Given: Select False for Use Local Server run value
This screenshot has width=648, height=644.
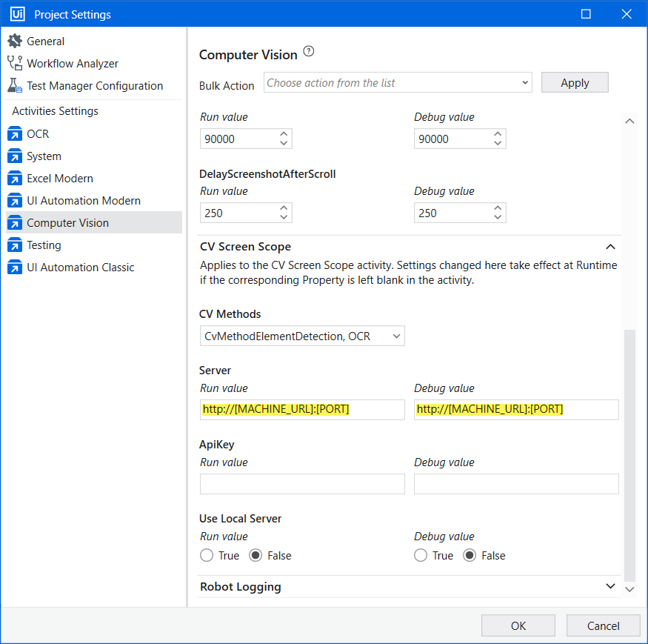Looking at the screenshot, I should point(255,555).
